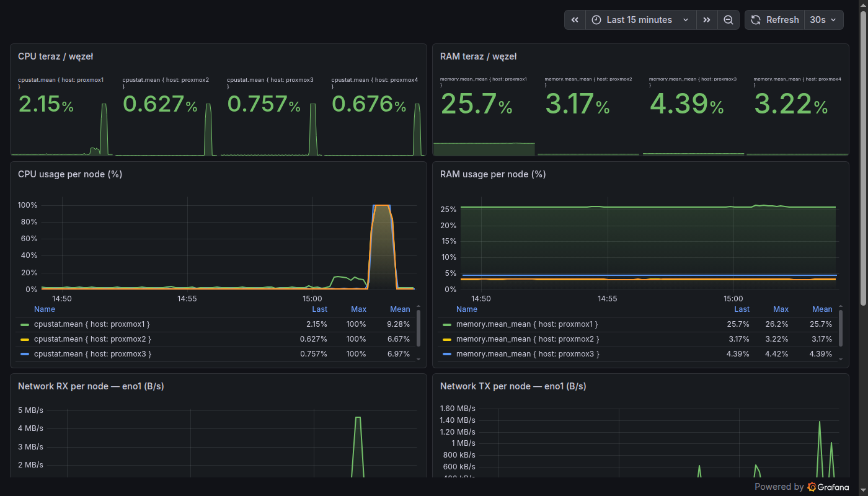Click the RAM legend scrollbar

[x=841, y=328]
